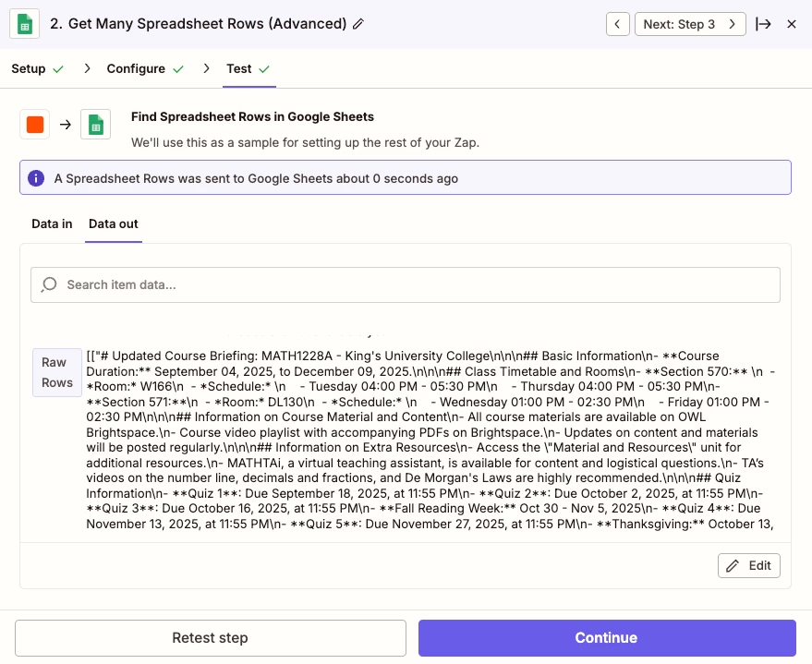The image size is (812, 664).
Task: Click the search magnifier icon
Action: [50, 284]
